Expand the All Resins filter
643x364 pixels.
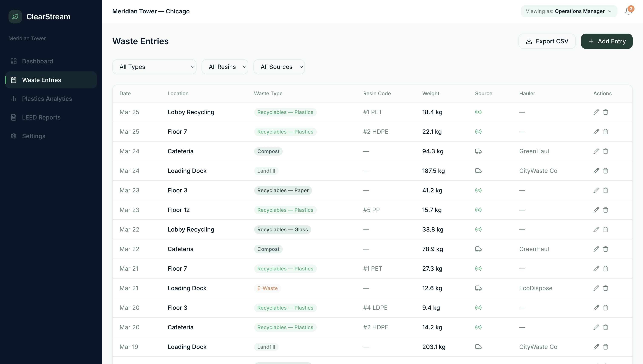(x=225, y=67)
